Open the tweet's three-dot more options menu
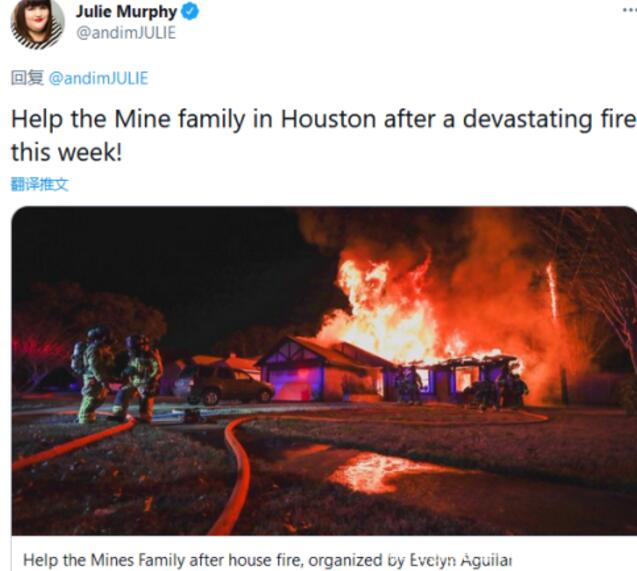This screenshot has height=571, width=637. 630,10
